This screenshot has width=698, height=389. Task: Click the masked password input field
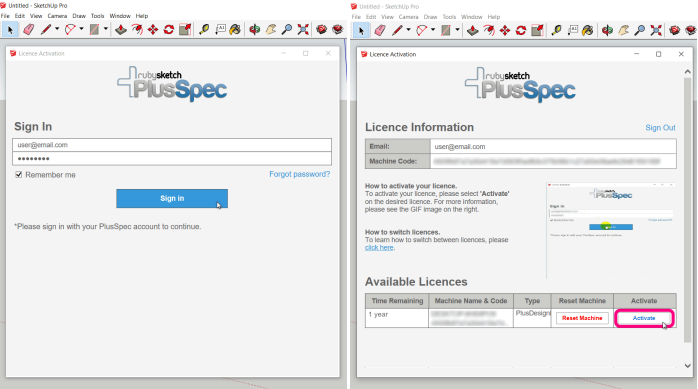coord(172,158)
